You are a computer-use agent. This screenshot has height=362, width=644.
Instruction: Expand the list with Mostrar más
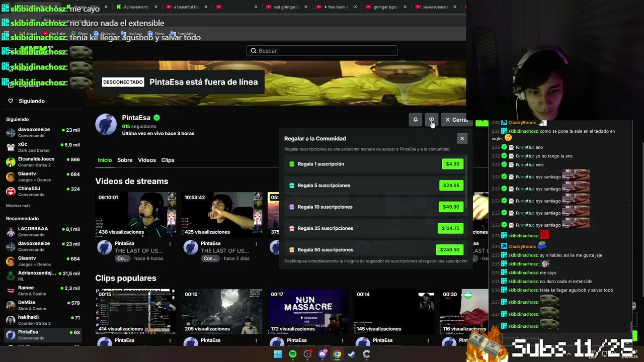pos(18,206)
